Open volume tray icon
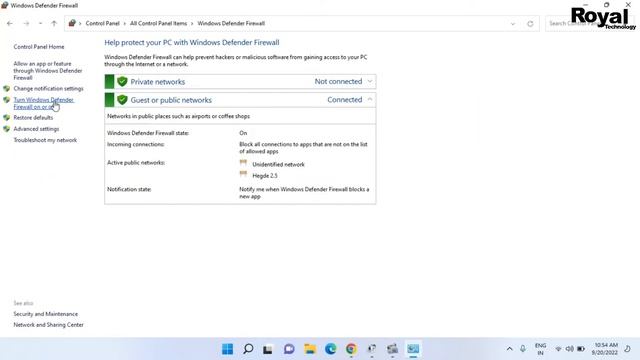This screenshot has width=640, height=360. point(569,349)
